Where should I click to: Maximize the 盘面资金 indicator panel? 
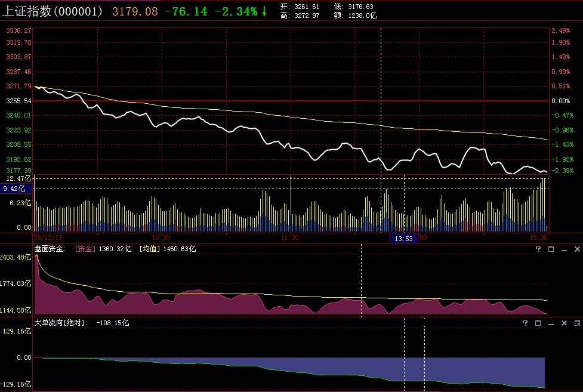551,249
